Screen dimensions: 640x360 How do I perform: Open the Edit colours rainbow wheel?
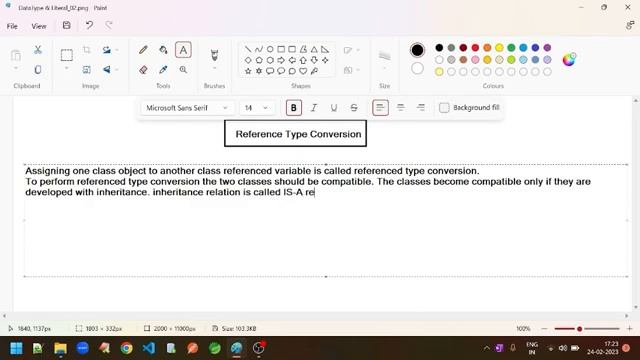[x=569, y=60]
